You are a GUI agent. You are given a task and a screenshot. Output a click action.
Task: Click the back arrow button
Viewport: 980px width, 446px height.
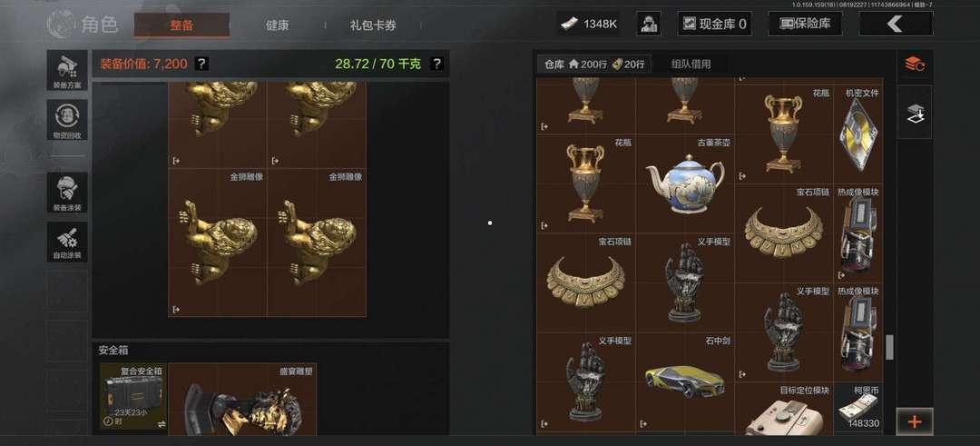click(896, 24)
